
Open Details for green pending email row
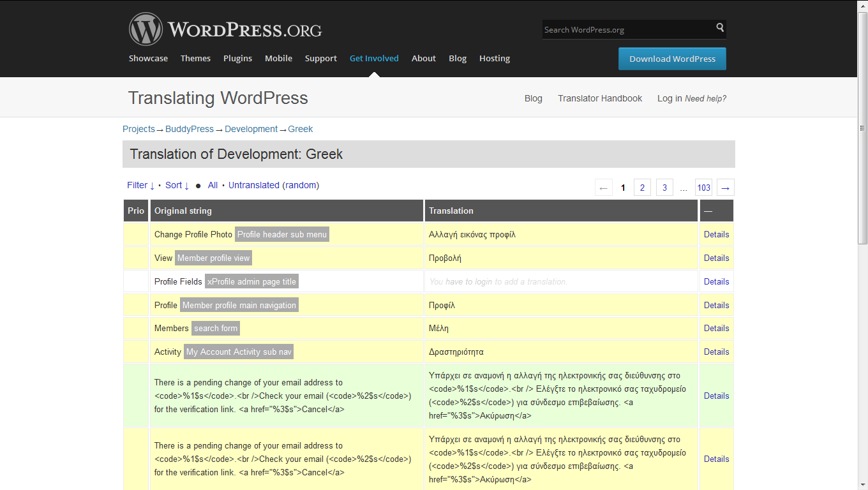pyautogui.click(x=716, y=396)
